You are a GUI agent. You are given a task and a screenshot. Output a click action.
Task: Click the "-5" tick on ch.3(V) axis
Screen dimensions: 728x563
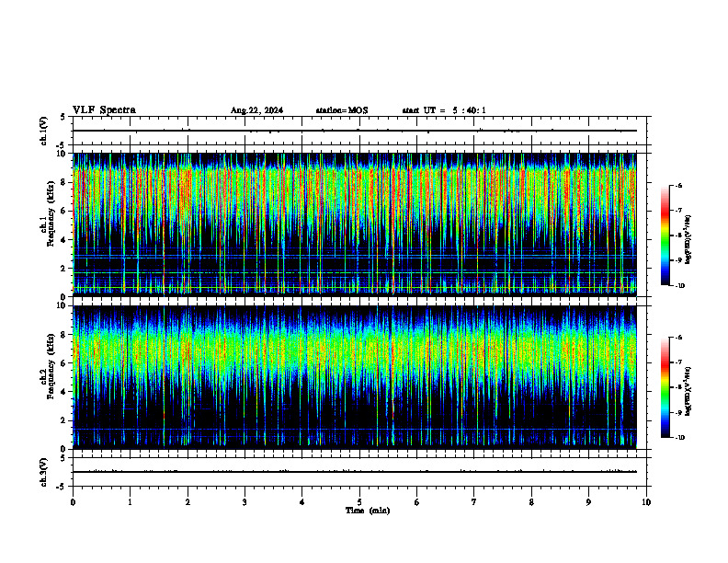point(61,487)
